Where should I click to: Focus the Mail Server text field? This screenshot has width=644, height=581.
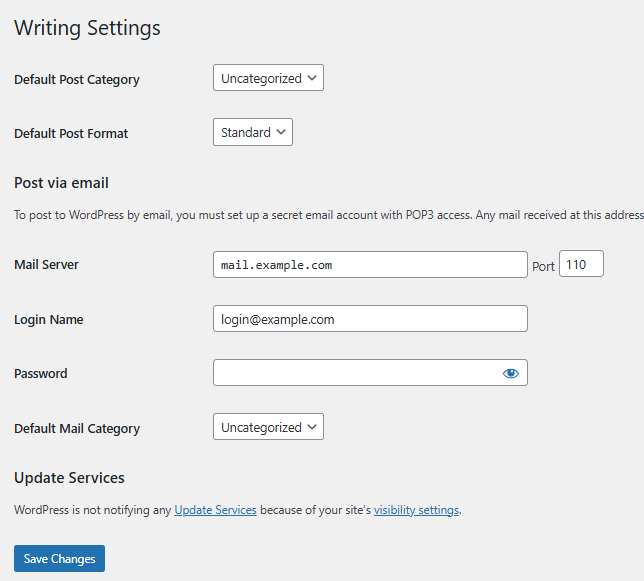(370, 265)
